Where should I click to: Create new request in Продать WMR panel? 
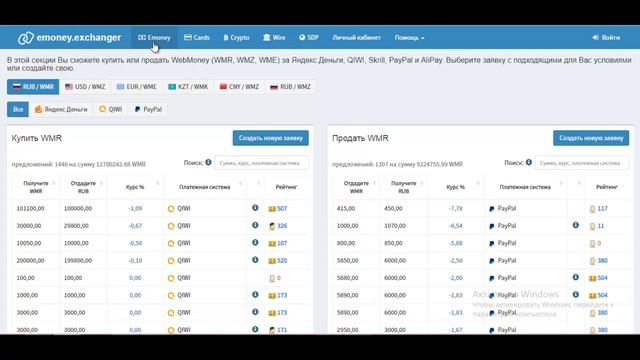tap(591, 138)
